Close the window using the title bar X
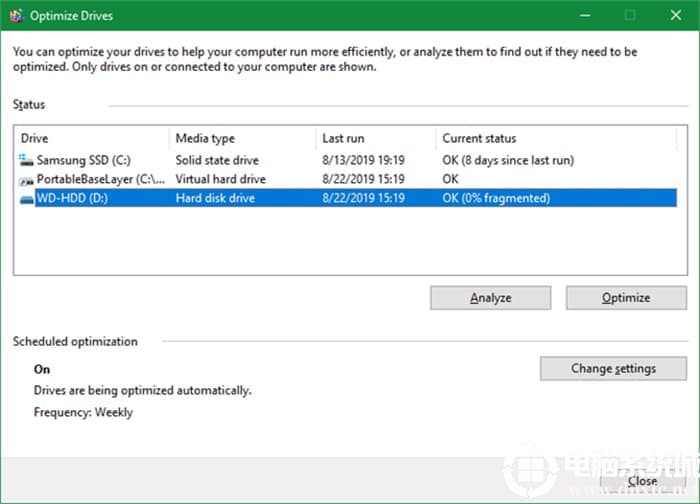The image size is (700, 504). 676,16
